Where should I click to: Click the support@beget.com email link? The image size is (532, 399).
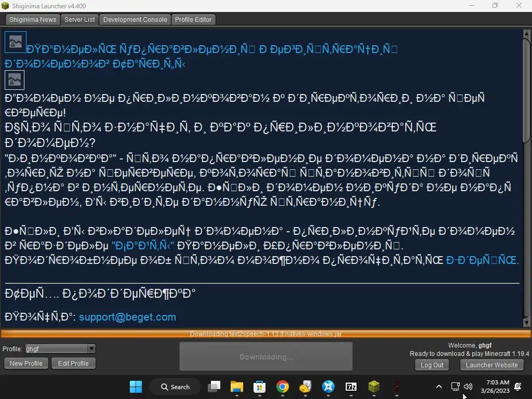(128, 317)
